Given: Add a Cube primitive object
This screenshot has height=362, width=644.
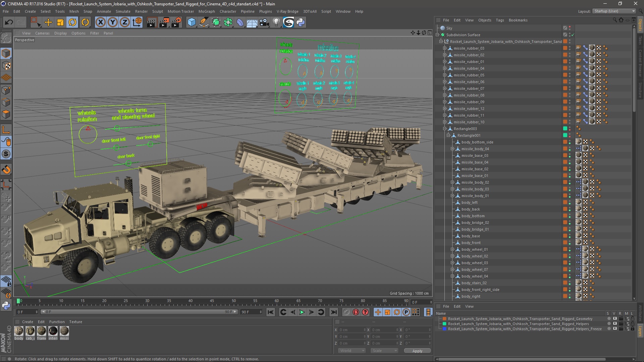Looking at the screenshot, I should [192, 22].
